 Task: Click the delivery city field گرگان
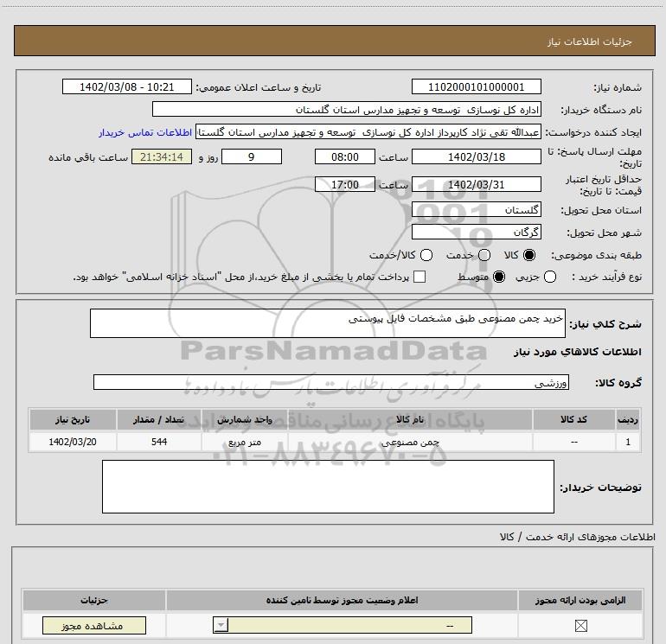click(x=476, y=232)
